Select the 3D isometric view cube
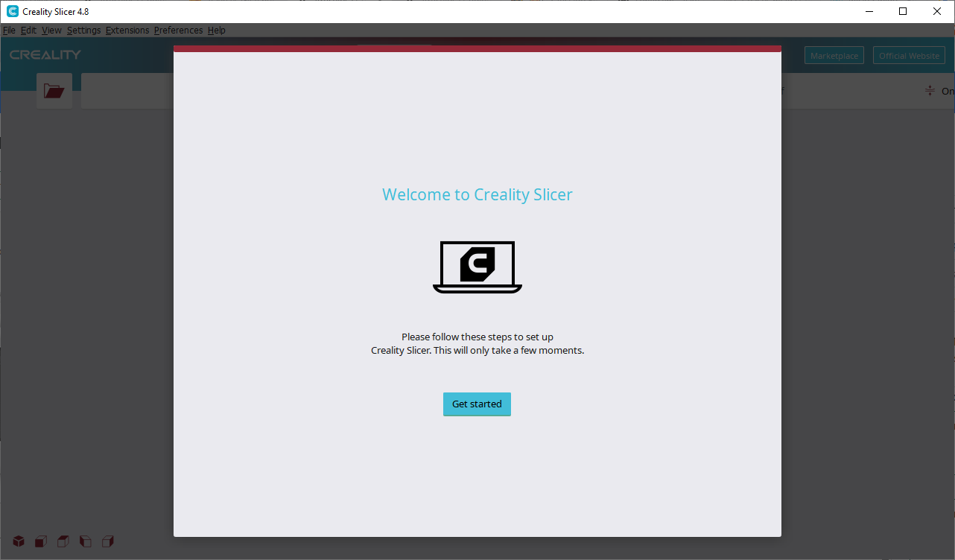The image size is (955, 560). pyautogui.click(x=19, y=541)
